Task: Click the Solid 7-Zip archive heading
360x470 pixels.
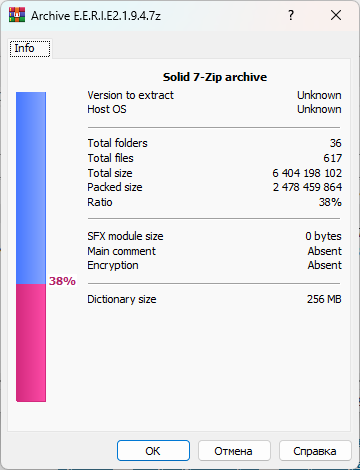Action: (x=215, y=77)
